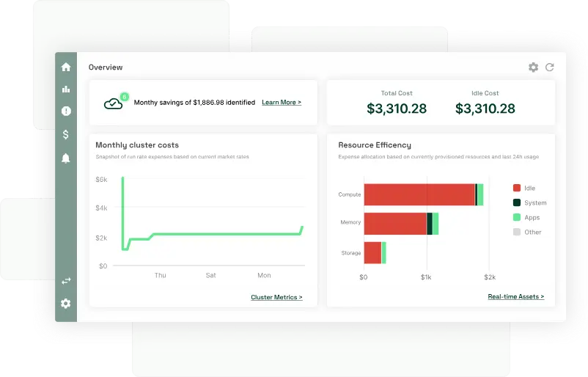The image size is (588, 377).
Task: Click the Idle Cost value $3,310.28
Action: pos(485,109)
